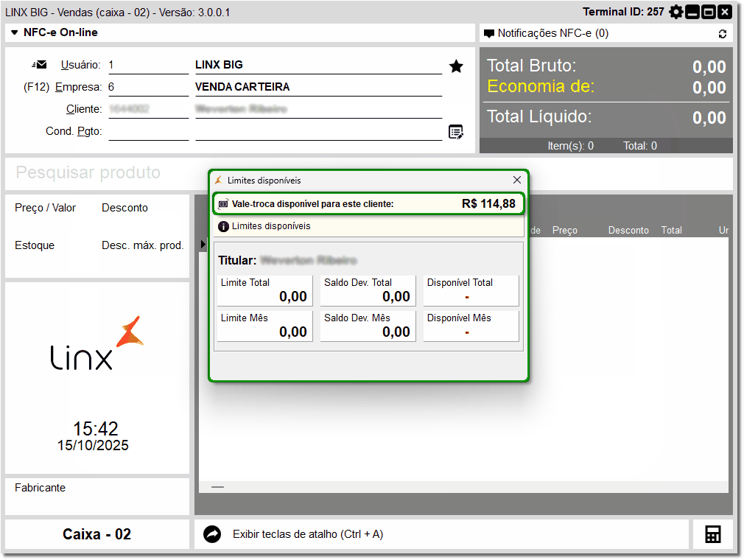
Task: Click the NFC-e notifications speech bubble icon
Action: pos(488,34)
